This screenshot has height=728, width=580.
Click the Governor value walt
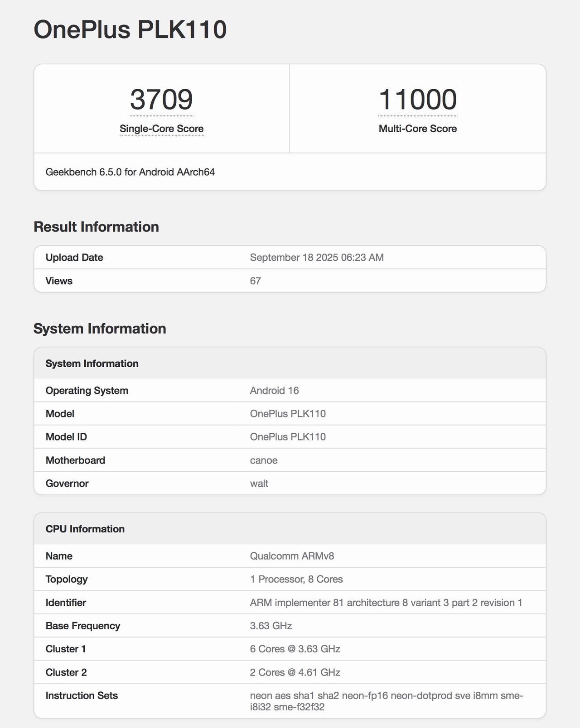pos(259,484)
